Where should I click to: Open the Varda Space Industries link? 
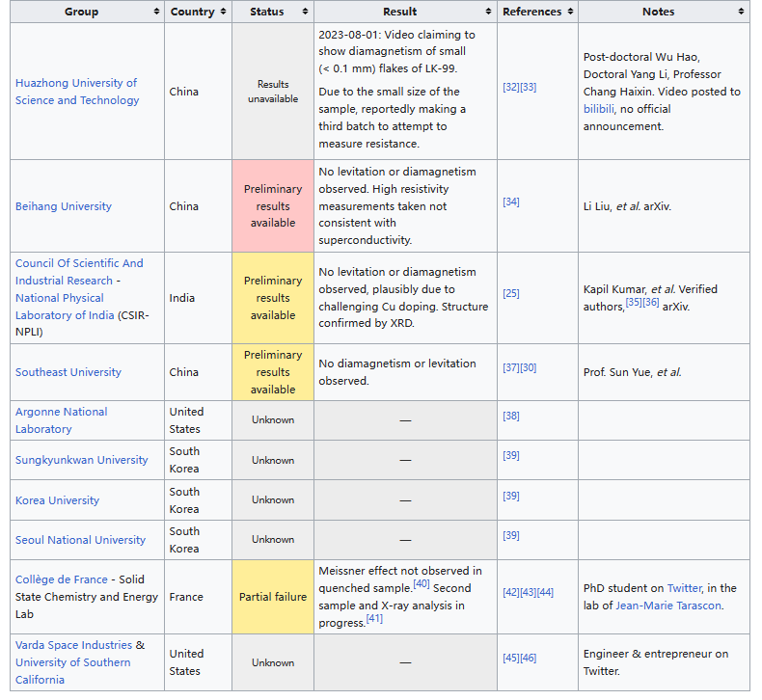[x=73, y=645]
